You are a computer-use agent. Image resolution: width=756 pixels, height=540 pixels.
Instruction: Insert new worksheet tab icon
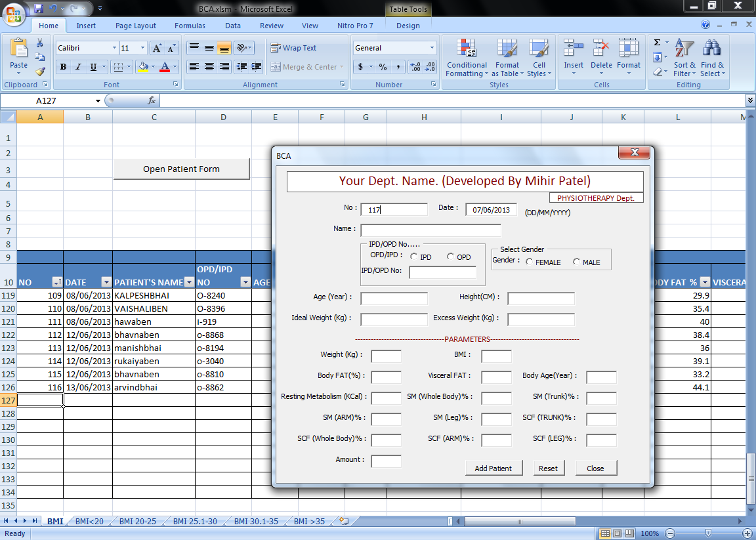tap(344, 521)
